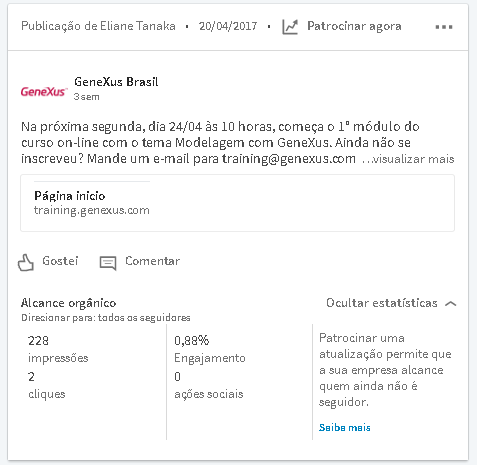Image resolution: width=477 pixels, height=465 pixels.
Task: Click the GeneXus logo image
Action: coord(44,91)
